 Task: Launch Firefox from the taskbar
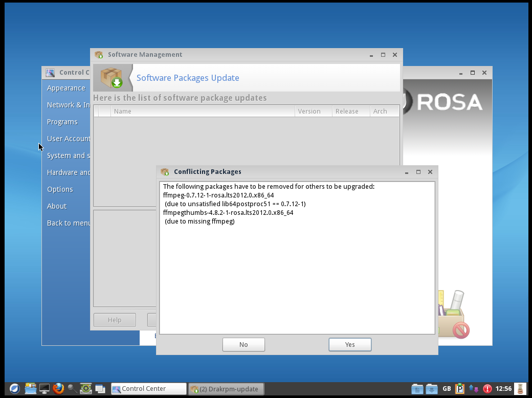tap(58, 388)
